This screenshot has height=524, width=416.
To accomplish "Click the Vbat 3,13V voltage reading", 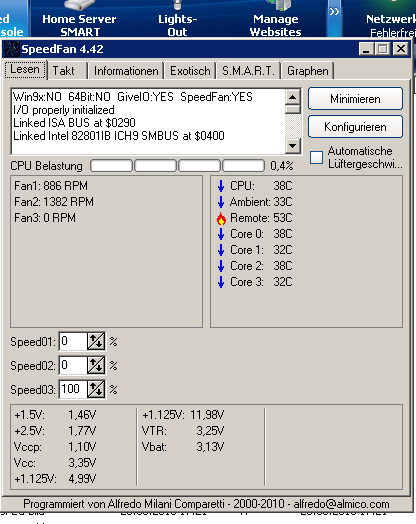I will [x=183, y=447].
